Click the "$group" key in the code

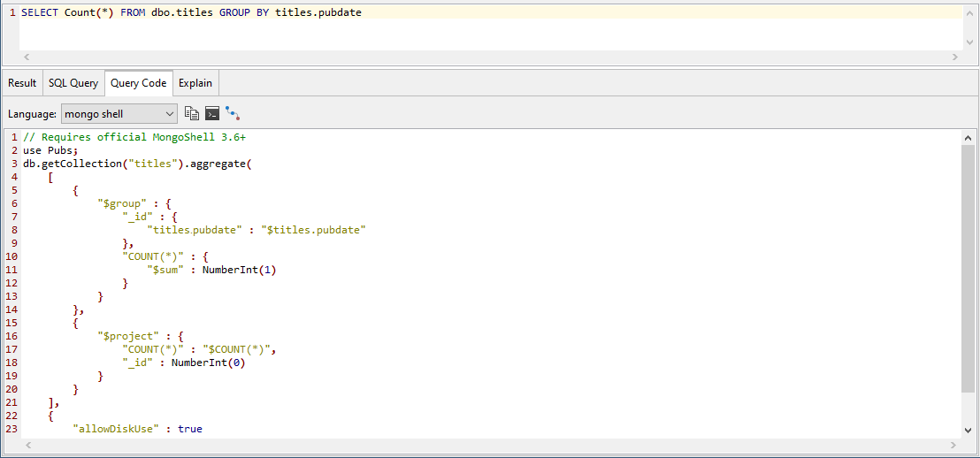(x=120, y=202)
